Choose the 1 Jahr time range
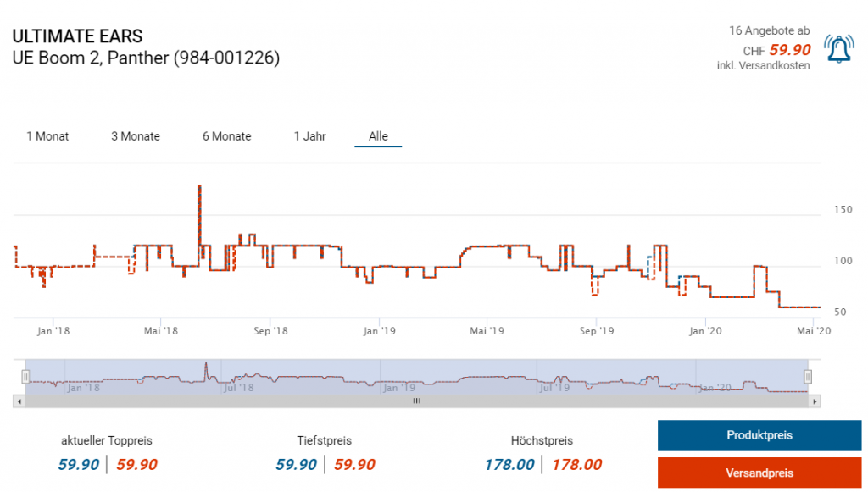The image size is (868, 492). pyautogui.click(x=309, y=136)
